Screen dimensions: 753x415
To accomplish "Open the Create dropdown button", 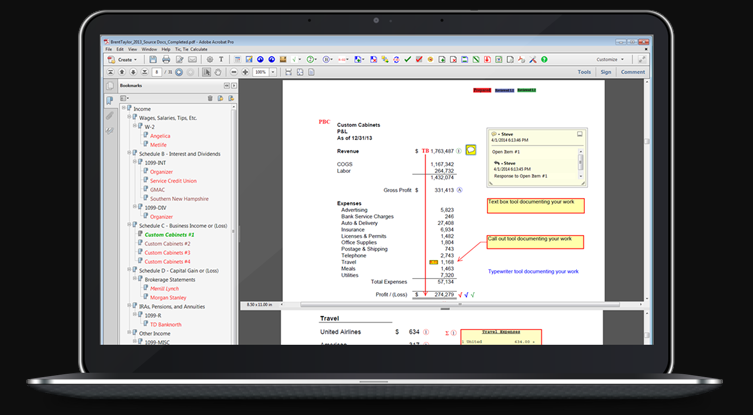I will [125, 60].
